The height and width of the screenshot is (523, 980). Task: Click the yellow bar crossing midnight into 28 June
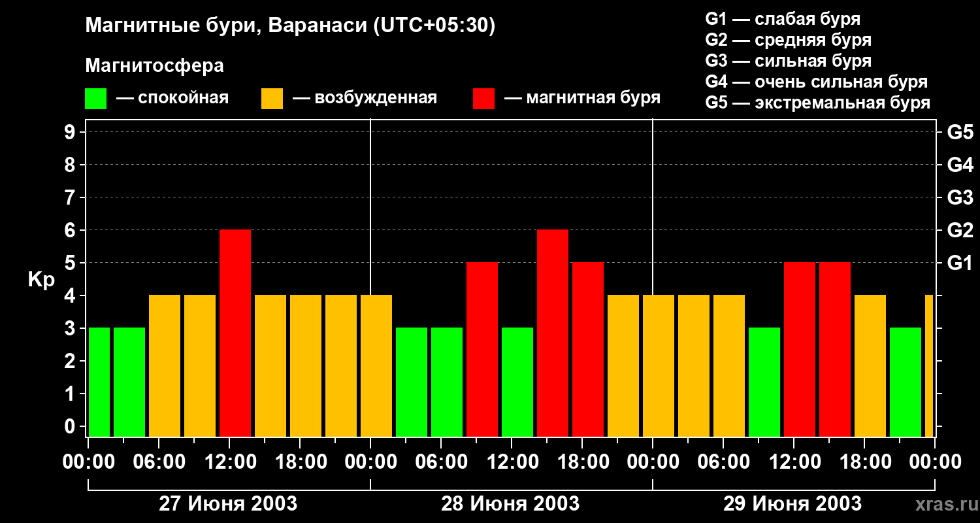click(x=376, y=365)
